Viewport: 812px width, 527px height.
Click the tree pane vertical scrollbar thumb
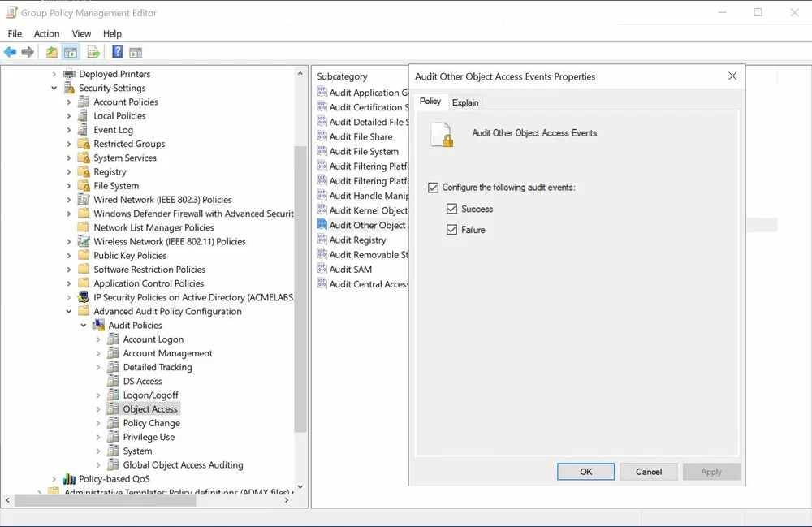pyautogui.click(x=300, y=289)
